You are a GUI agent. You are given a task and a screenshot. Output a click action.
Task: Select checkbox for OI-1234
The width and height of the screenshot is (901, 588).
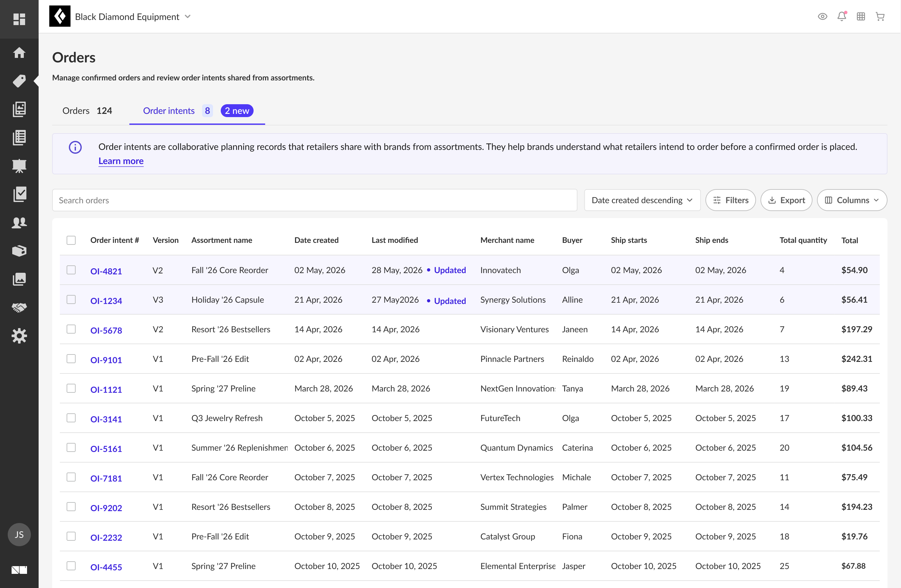(71, 300)
